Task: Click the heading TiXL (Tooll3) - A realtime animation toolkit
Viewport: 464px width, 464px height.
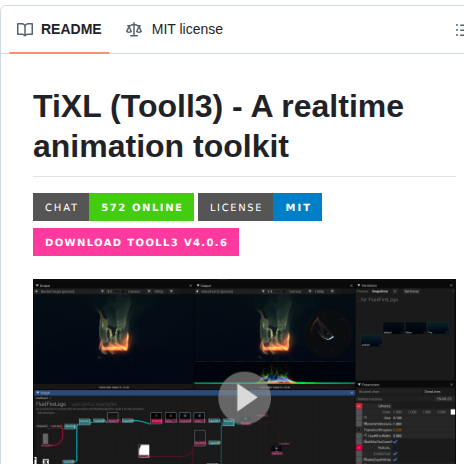Action: tap(218, 126)
